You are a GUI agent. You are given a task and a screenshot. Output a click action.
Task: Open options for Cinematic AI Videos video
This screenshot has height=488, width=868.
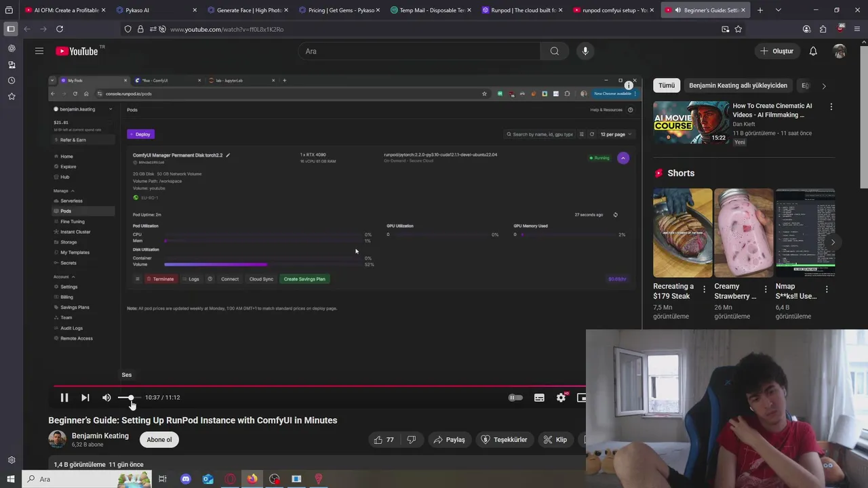click(x=831, y=107)
